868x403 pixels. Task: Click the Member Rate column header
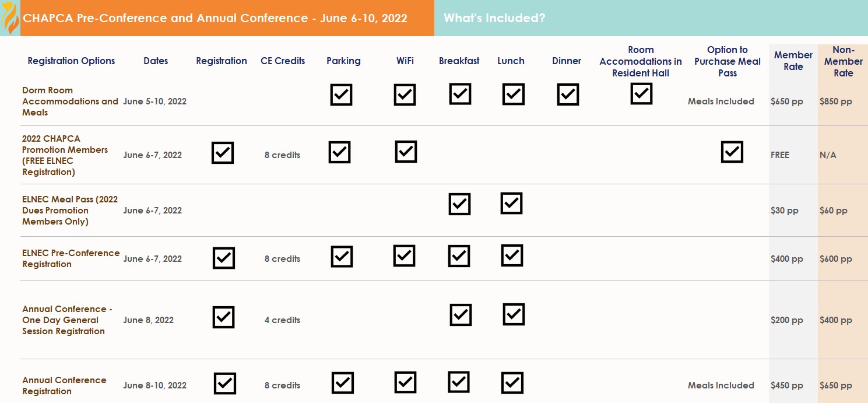[793, 61]
